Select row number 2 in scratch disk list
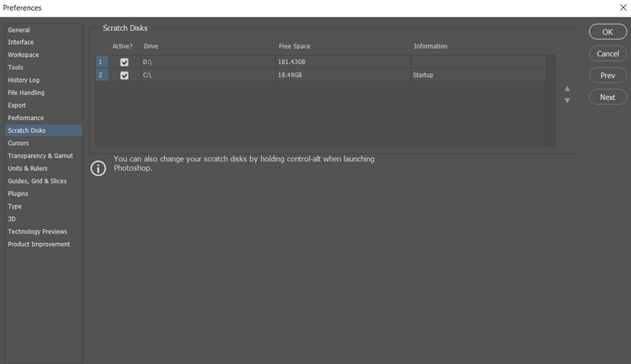 click(x=102, y=75)
